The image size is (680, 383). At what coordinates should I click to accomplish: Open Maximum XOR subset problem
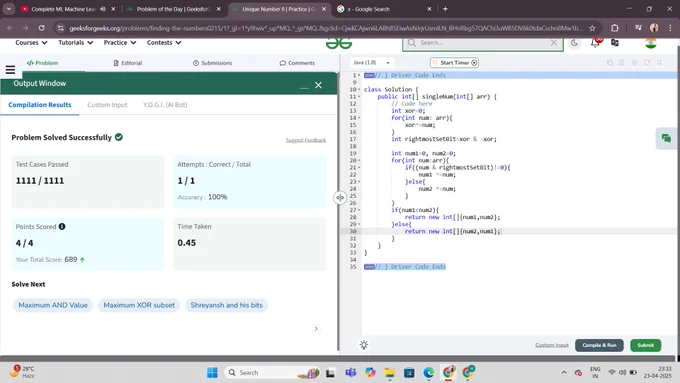click(x=139, y=305)
